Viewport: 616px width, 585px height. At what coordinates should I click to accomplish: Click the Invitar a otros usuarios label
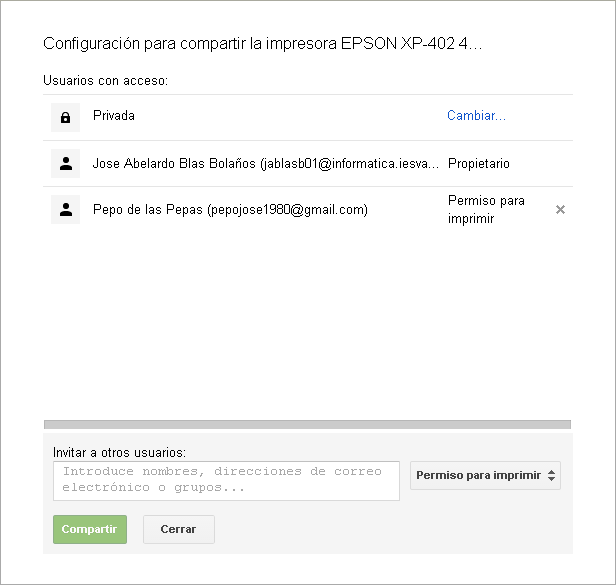click(x=119, y=452)
